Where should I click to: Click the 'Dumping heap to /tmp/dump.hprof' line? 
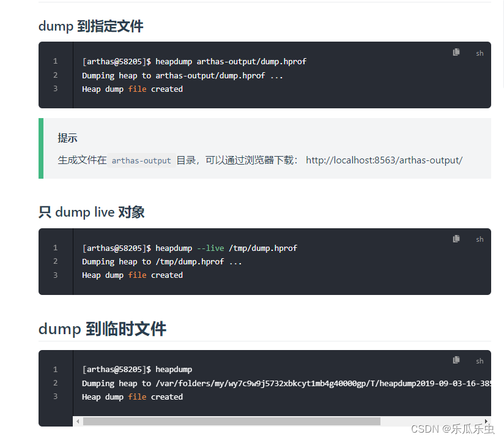pos(161,262)
